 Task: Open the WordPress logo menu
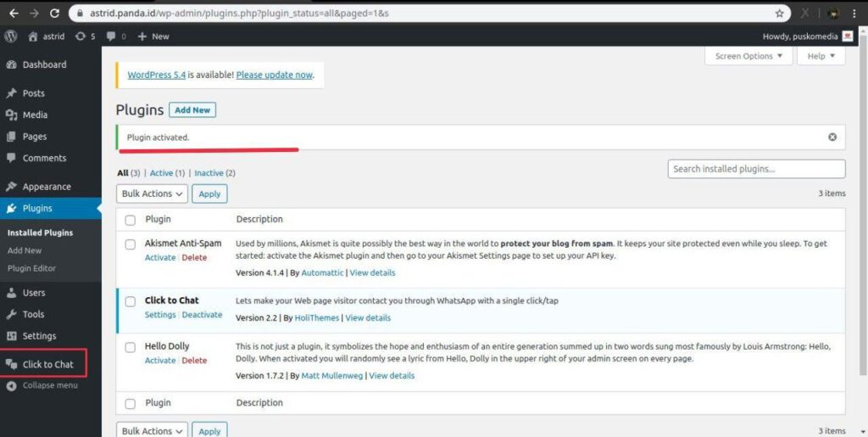10,36
